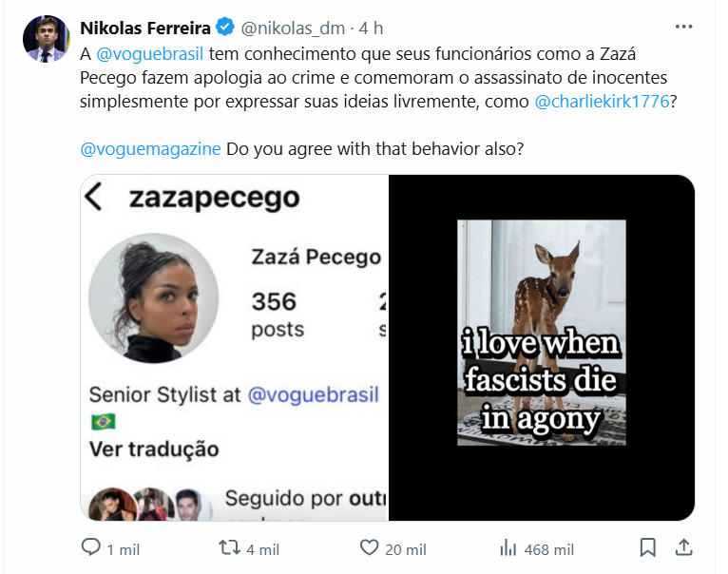The width and height of the screenshot is (728, 574).
Task: Open the @voguebrasil mention in tweet text
Action: [150, 54]
